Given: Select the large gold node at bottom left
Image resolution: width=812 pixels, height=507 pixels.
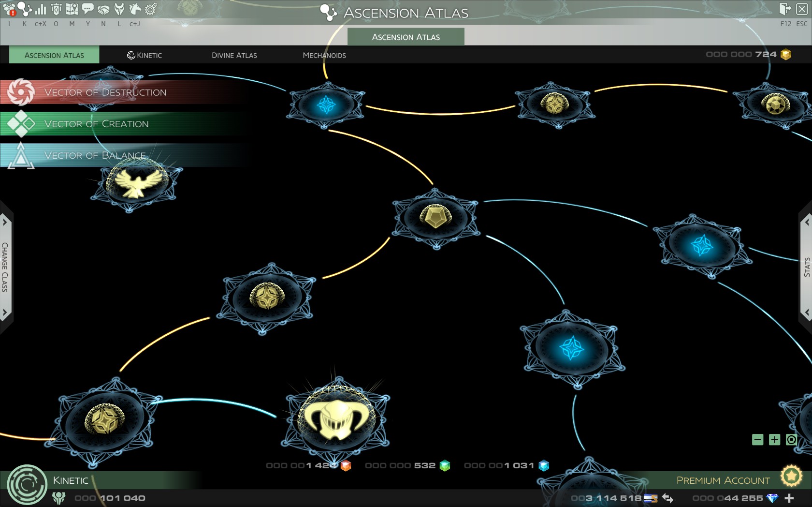Looking at the screenshot, I should [105, 419].
